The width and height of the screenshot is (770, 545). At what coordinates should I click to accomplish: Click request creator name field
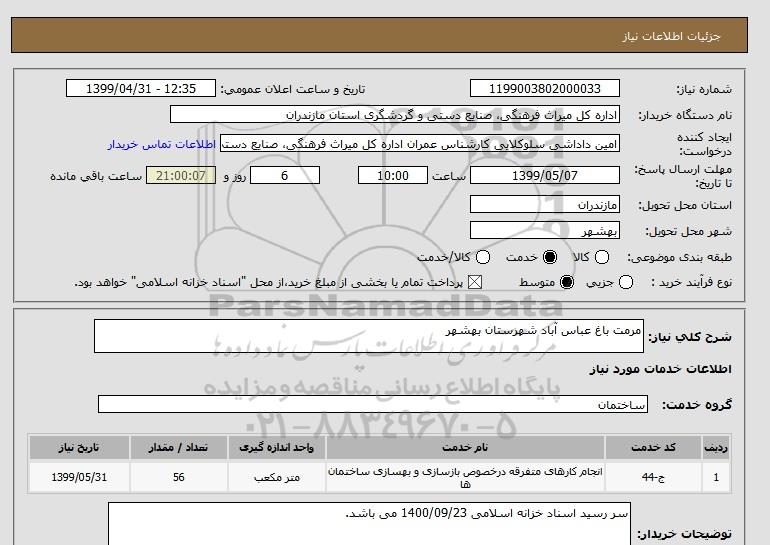[x=420, y=144]
